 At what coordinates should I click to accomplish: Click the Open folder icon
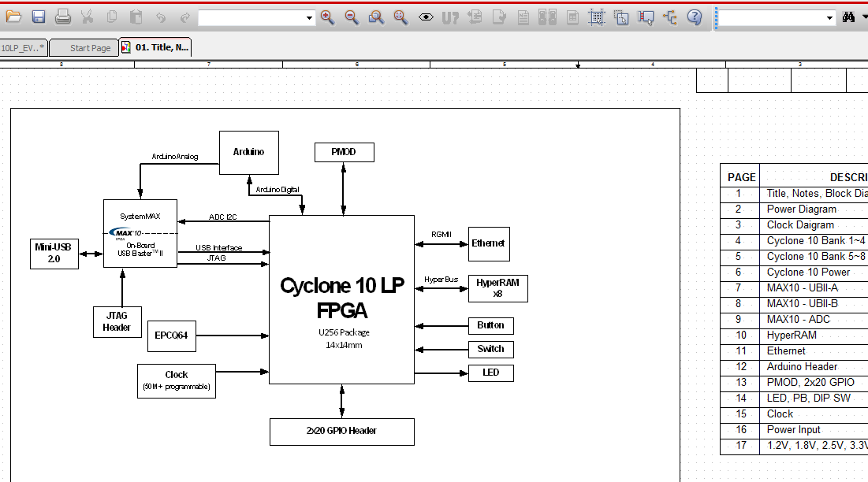pos(13,17)
